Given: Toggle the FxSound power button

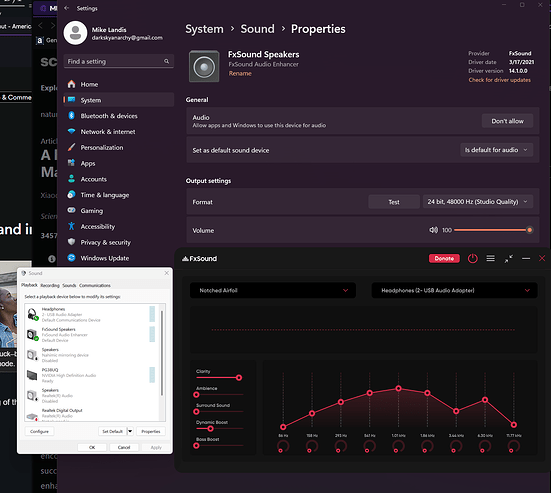Looking at the screenshot, I should [473, 259].
